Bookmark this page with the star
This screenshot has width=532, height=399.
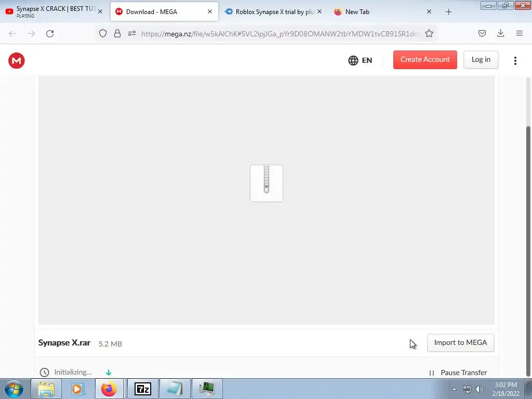point(429,33)
